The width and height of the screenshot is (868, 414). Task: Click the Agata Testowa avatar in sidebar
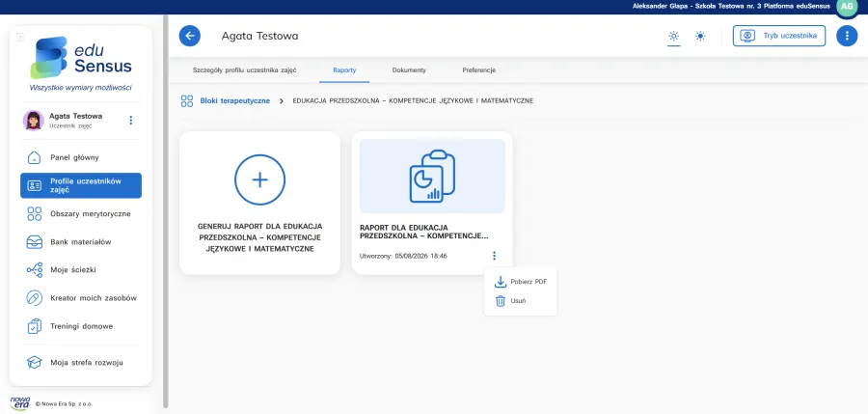(33, 121)
